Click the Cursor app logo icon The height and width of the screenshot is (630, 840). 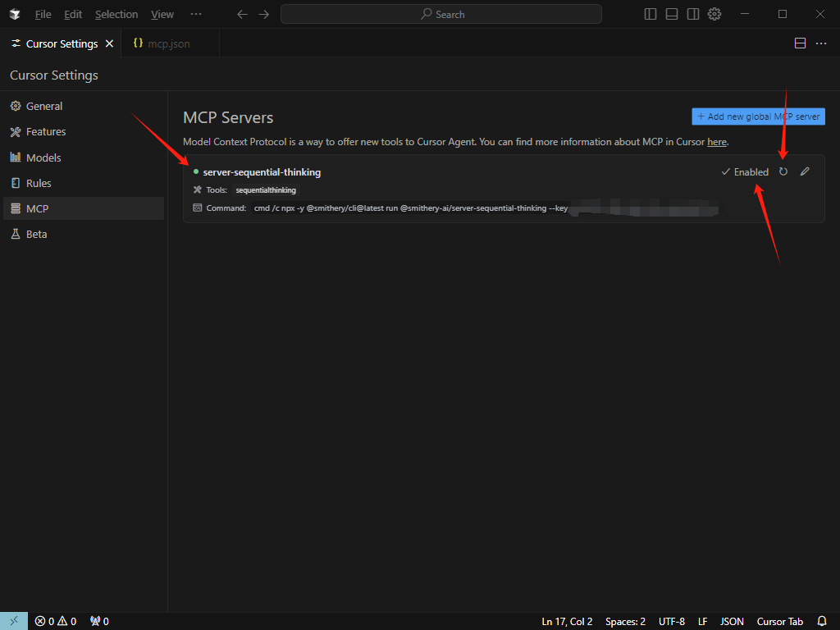pos(15,15)
